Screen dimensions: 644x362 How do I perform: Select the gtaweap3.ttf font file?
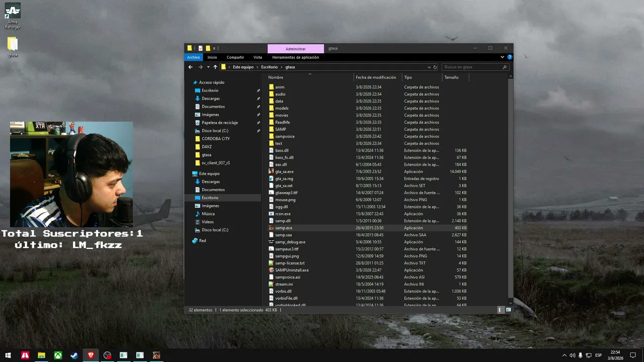(286, 193)
